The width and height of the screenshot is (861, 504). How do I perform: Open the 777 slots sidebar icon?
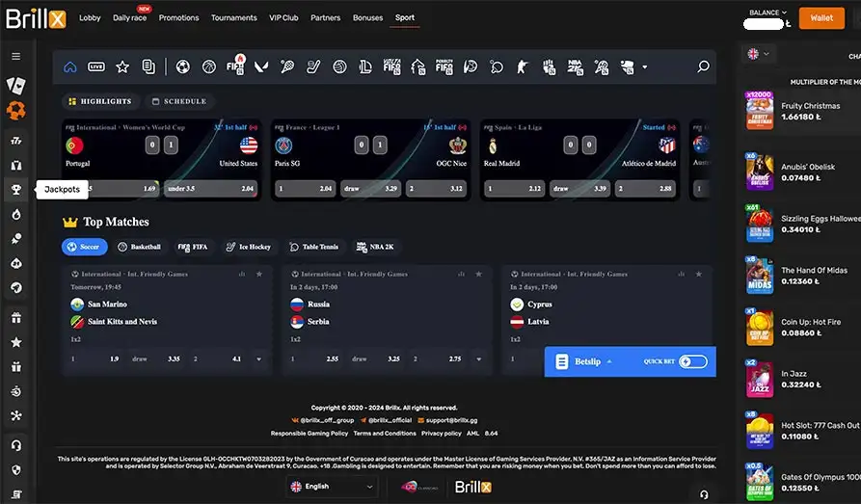pyautogui.click(x=16, y=141)
